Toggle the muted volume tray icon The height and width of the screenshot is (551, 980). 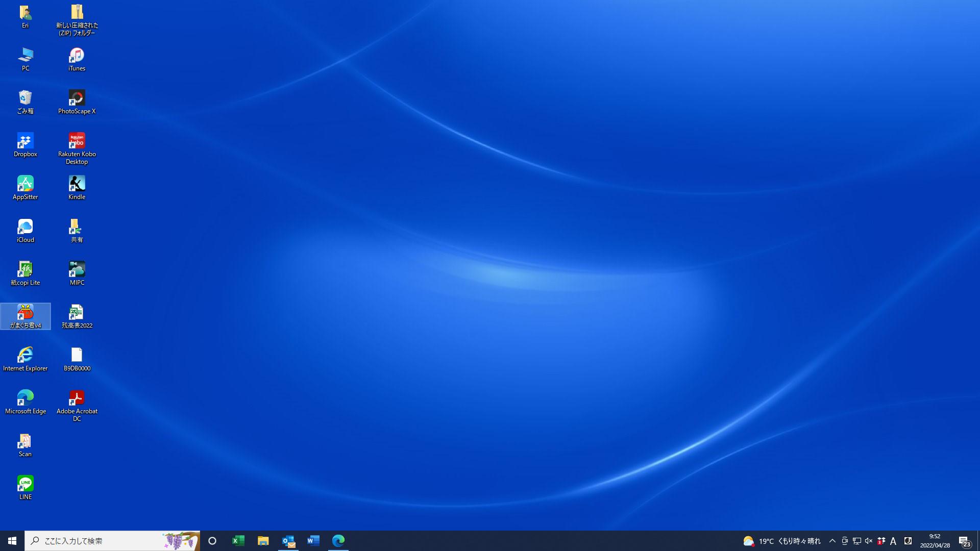pyautogui.click(x=869, y=541)
